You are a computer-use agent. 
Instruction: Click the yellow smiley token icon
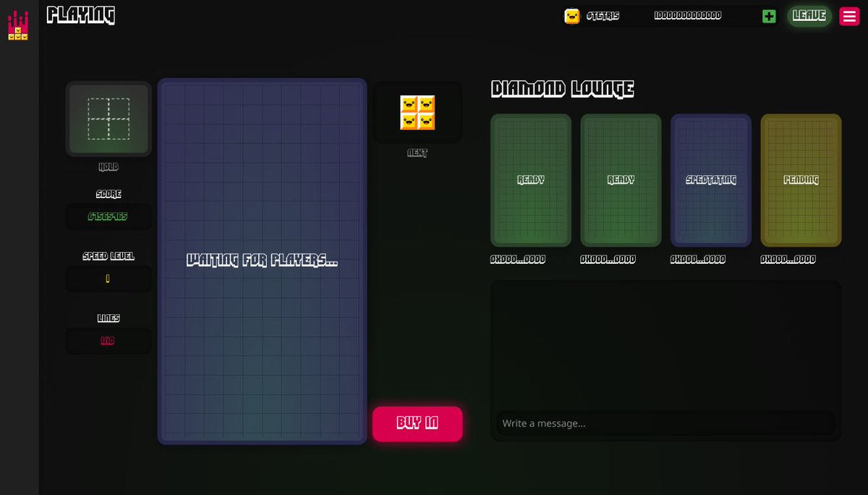click(x=571, y=16)
